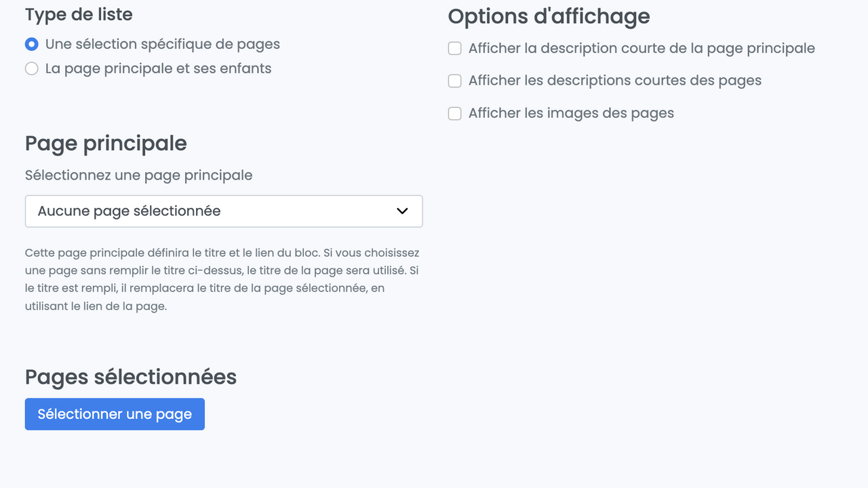The width and height of the screenshot is (868, 488).
Task: Select the 'Une sélection spécifique de pages' radio button
Action: tap(31, 45)
